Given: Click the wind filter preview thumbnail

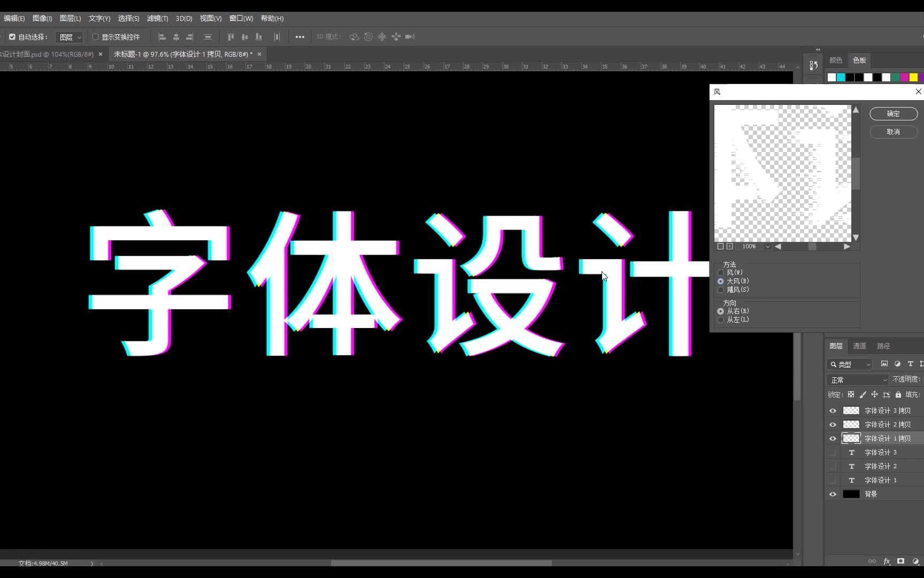Looking at the screenshot, I should [782, 173].
